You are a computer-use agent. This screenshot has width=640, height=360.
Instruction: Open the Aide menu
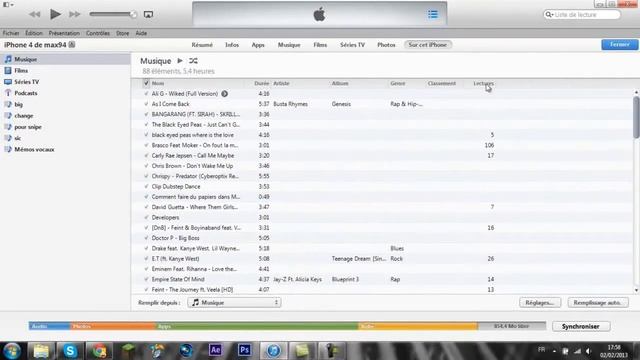[141, 33]
